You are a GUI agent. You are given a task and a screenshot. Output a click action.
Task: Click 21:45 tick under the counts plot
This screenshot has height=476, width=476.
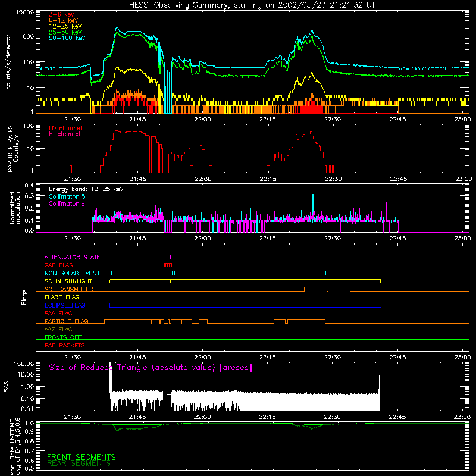(x=137, y=120)
